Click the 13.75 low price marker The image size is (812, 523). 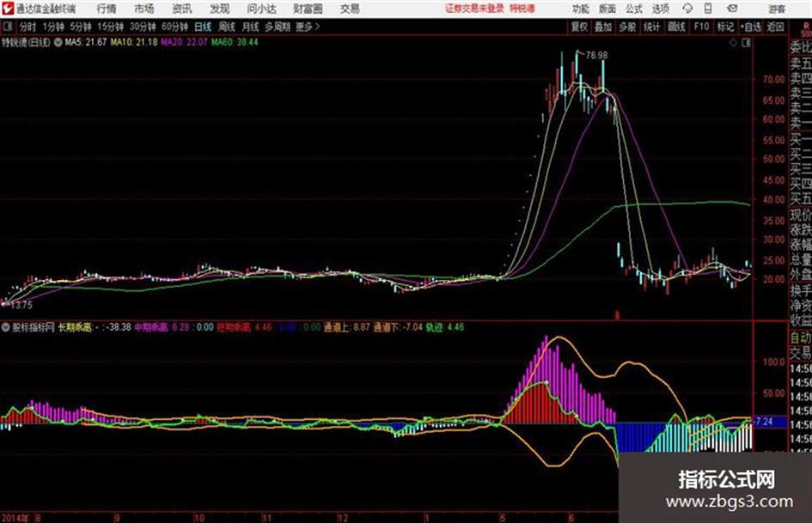tap(21, 305)
